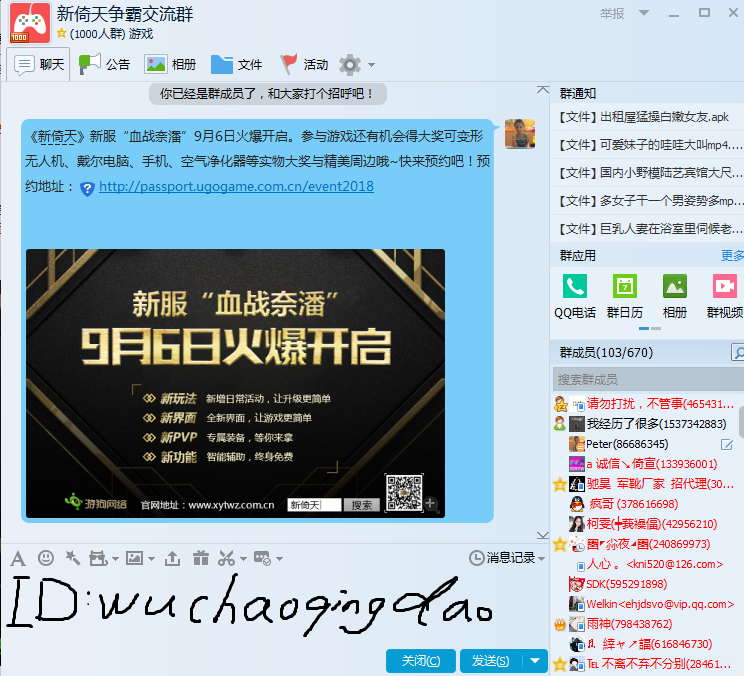Click the group name 新倚天争霸交流群
Screen dimensions: 744x676
tap(125, 14)
